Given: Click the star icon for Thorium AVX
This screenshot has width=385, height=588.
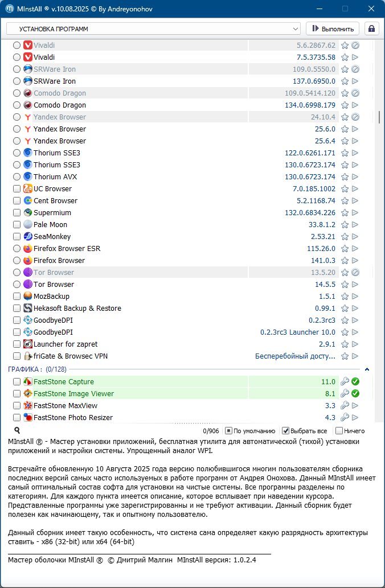Looking at the screenshot, I should point(345,176).
